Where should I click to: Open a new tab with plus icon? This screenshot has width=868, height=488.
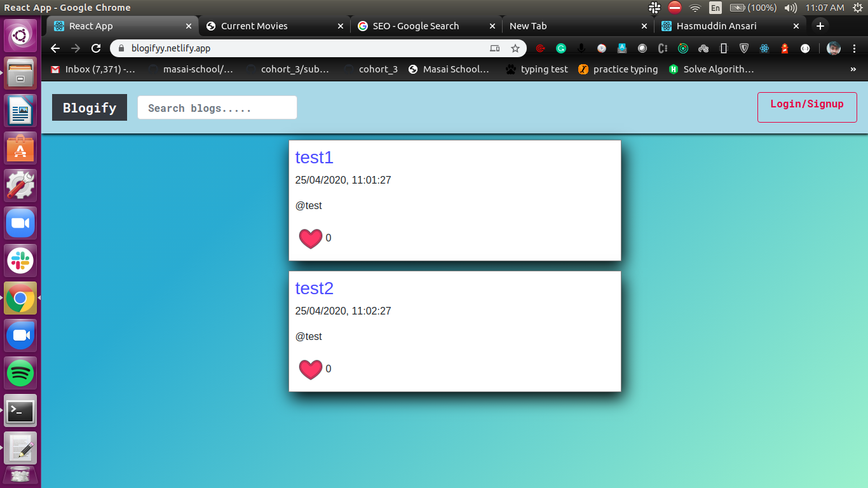point(820,26)
